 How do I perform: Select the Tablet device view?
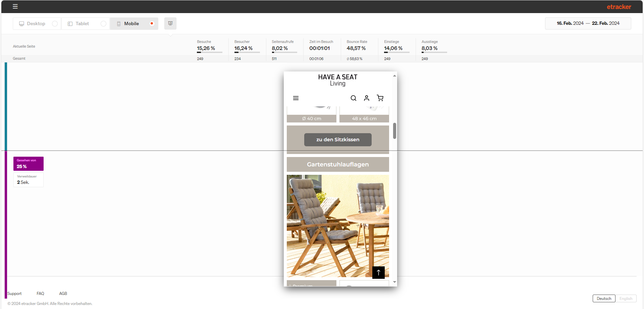tap(86, 23)
